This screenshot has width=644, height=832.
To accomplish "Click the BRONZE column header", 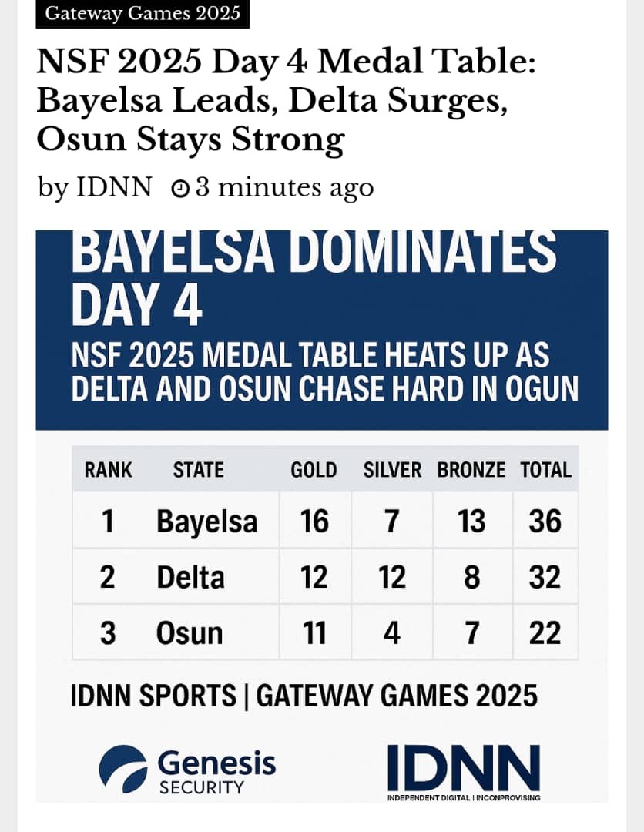I will [x=471, y=470].
